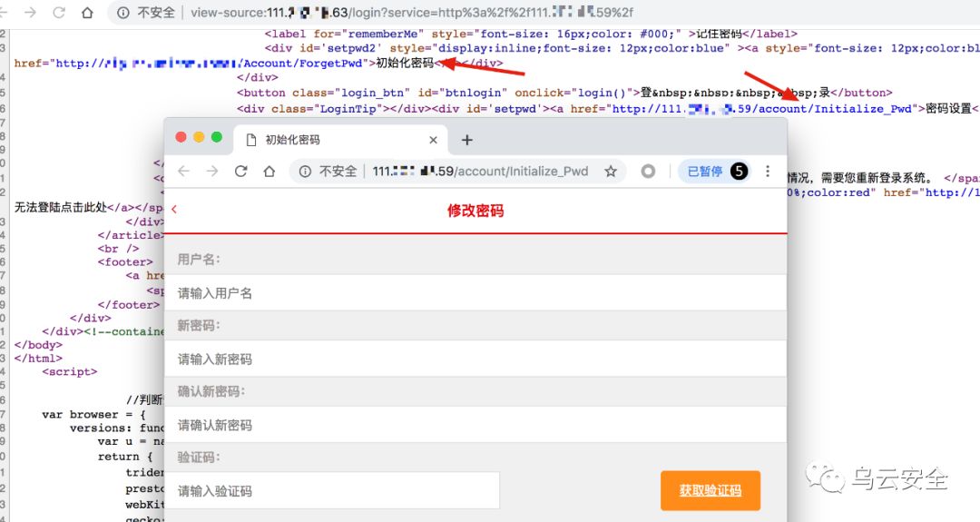Click the back arrow in the popup browser toolbar
Screen dimensions: 980x522
pos(183,172)
